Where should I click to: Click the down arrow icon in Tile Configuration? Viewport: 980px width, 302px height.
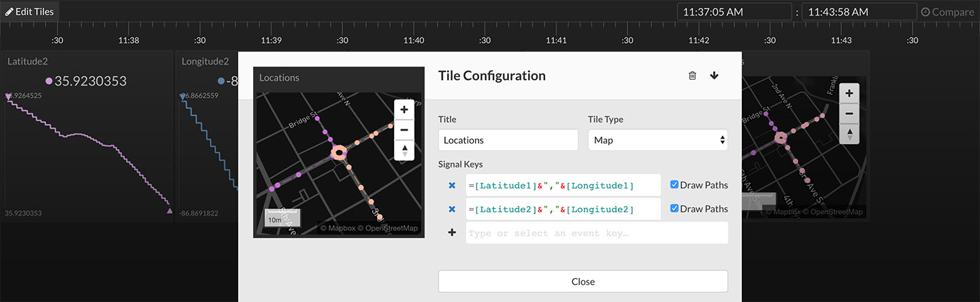click(714, 75)
